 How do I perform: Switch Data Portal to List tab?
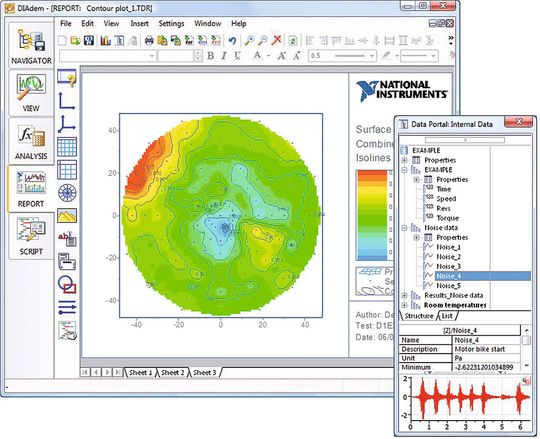(447, 315)
